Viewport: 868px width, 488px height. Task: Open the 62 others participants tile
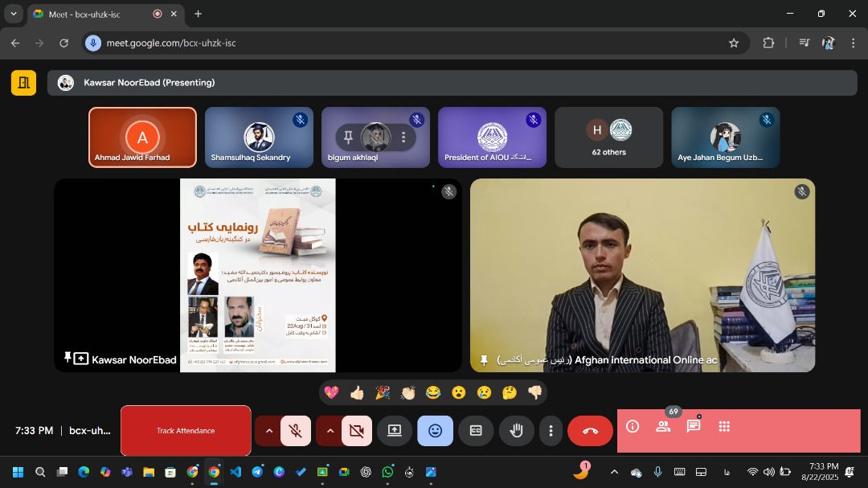[608, 137]
